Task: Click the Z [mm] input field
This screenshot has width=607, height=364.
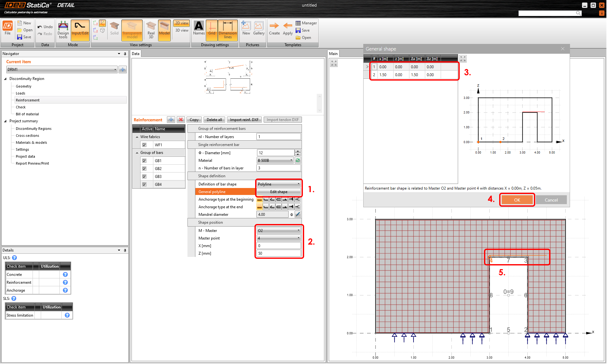Action: [279, 253]
